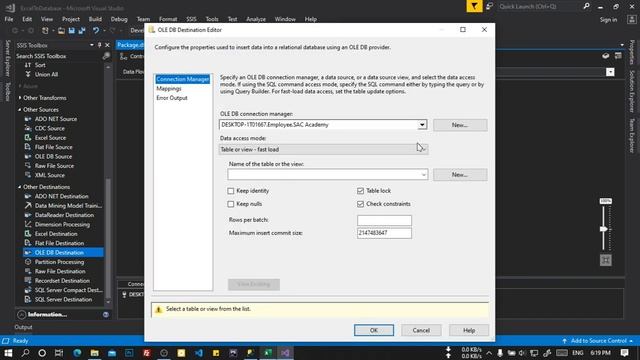Select the ADO NET Destination toolbox item
640x360 pixels.
point(61,196)
